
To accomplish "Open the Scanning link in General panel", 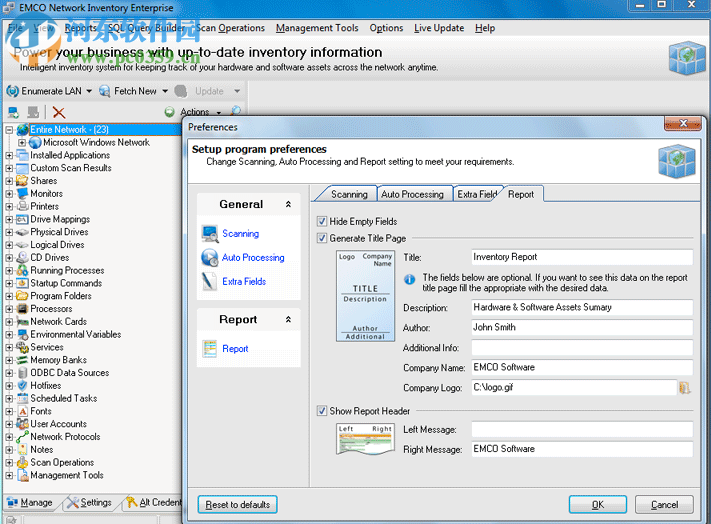I will coord(240,233).
